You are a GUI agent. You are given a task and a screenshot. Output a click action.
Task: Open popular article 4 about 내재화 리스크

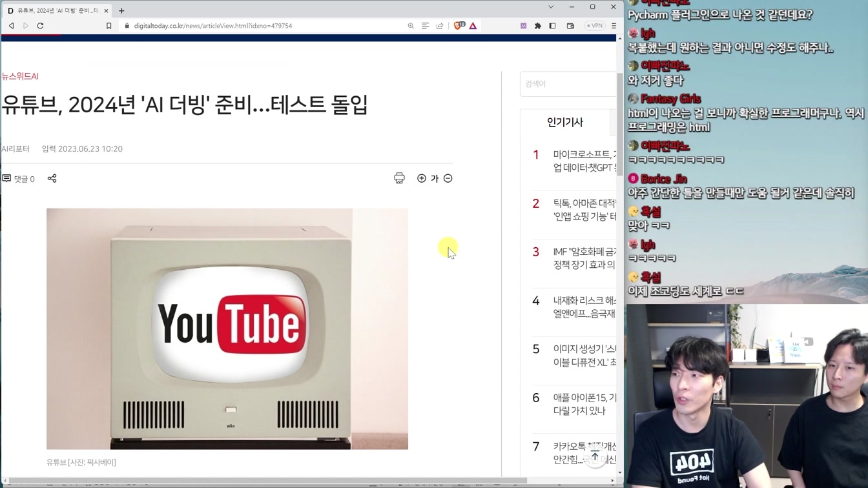pos(584,307)
